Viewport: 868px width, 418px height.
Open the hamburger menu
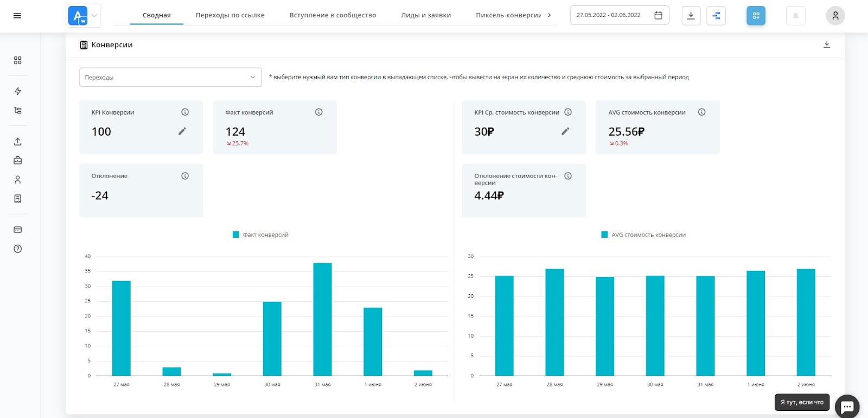[17, 16]
